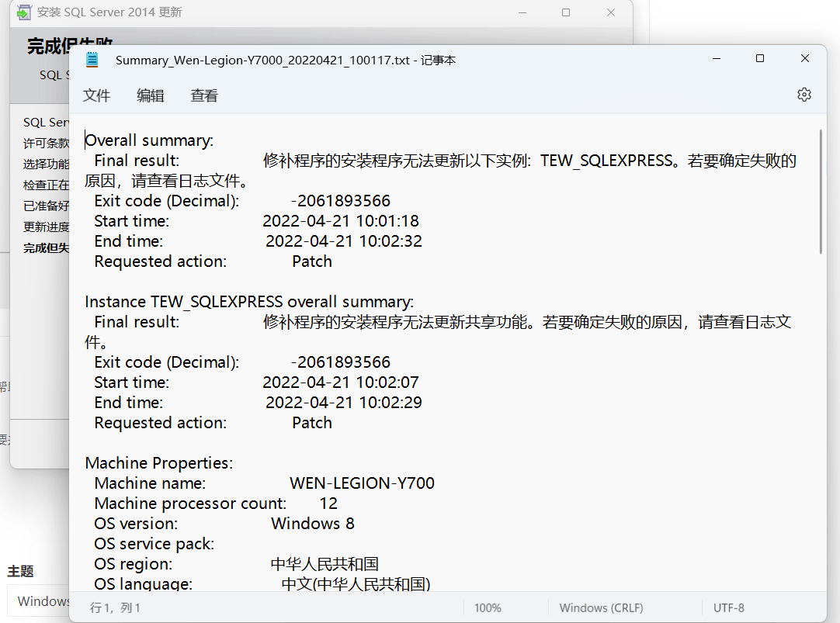Viewport: 840px width, 623px height.
Task: Click 行1, 列1 cursor position indicator
Action: [115, 608]
